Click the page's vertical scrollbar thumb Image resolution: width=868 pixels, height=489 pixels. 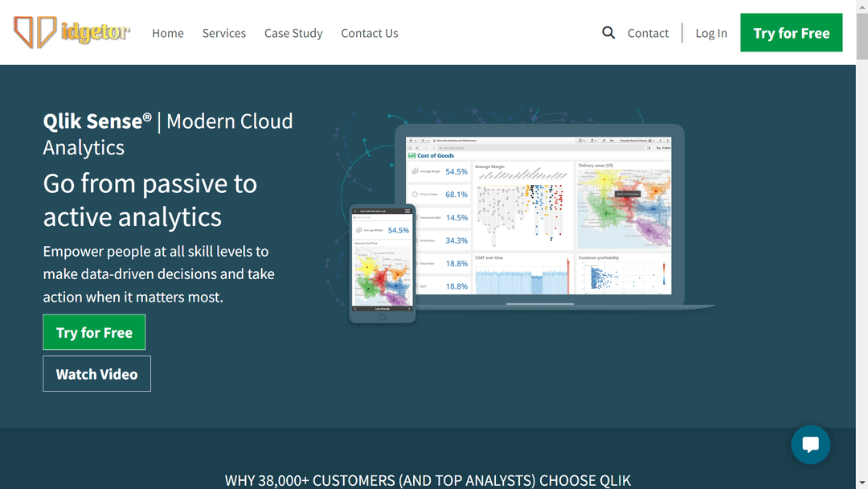click(862, 36)
